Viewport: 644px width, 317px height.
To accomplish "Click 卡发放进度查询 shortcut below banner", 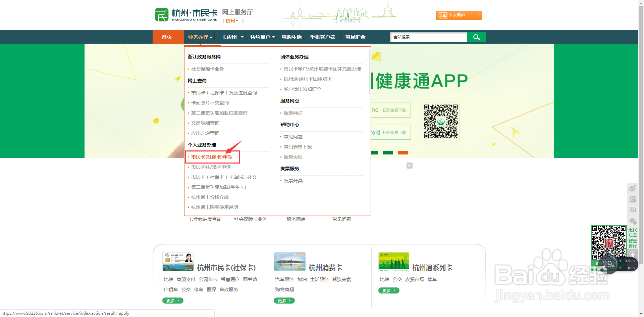I will point(205,219).
